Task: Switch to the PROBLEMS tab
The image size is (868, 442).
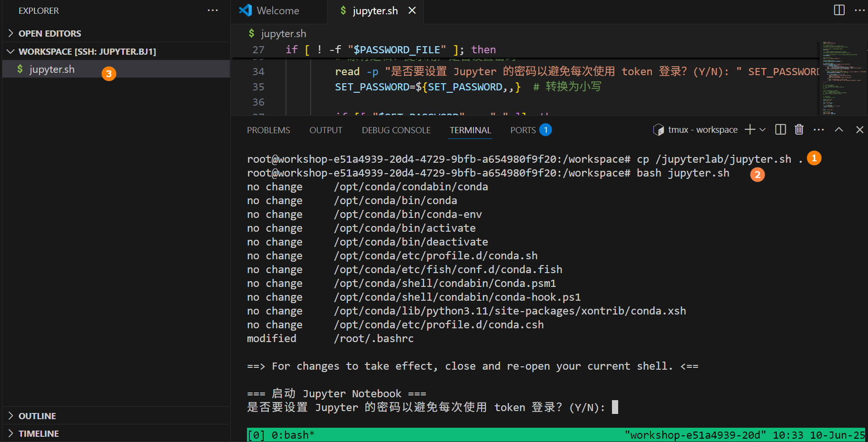Action: 268,130
